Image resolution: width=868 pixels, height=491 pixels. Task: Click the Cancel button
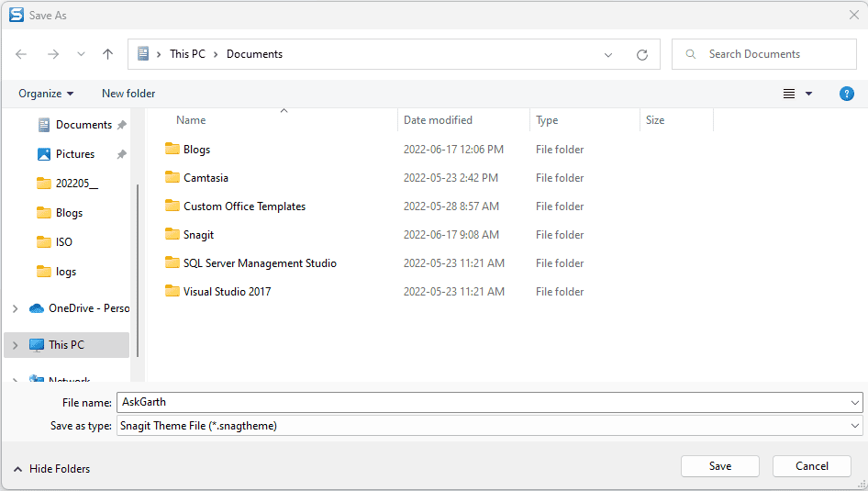(811, 466)
